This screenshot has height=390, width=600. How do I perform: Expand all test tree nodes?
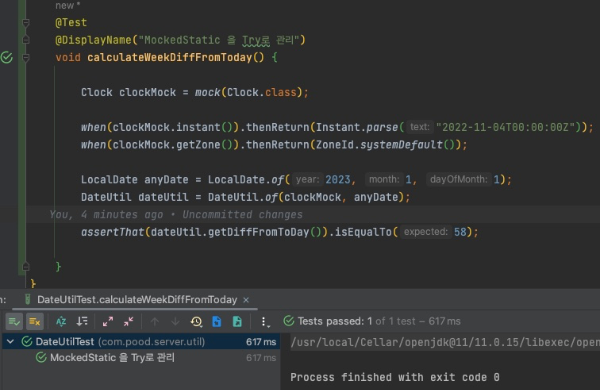[x=108, y=321]
